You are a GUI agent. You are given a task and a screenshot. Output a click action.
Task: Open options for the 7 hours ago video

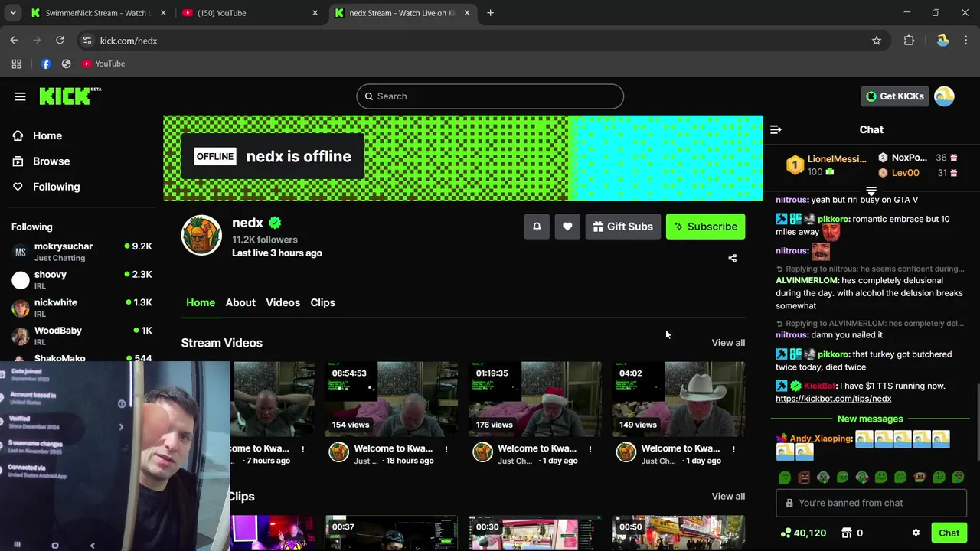tap(302, 449)
